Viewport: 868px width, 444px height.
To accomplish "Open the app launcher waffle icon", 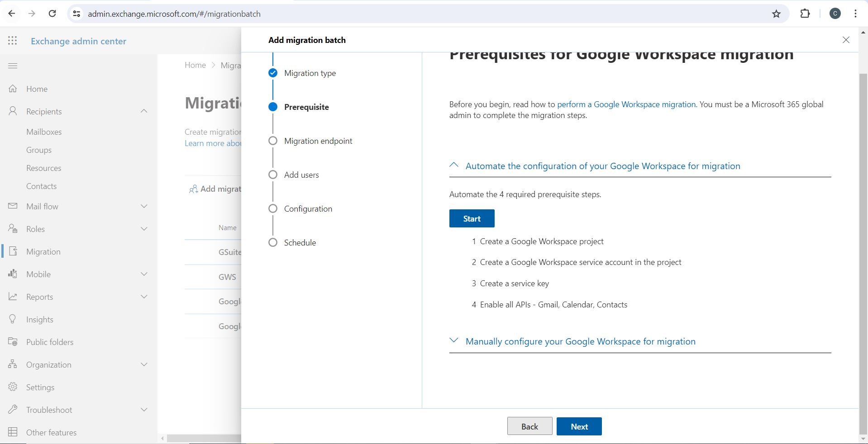I will (x=13, y=41).
